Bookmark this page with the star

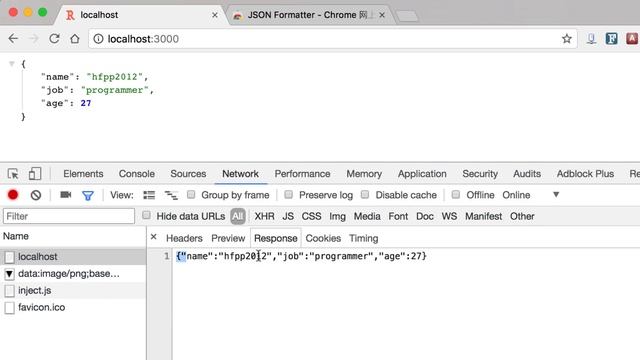click(567, 39)
